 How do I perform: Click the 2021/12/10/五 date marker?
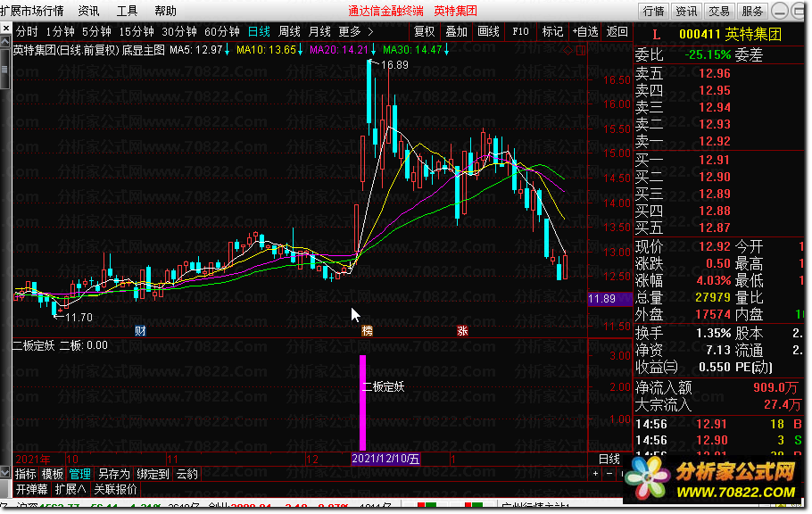385,459
